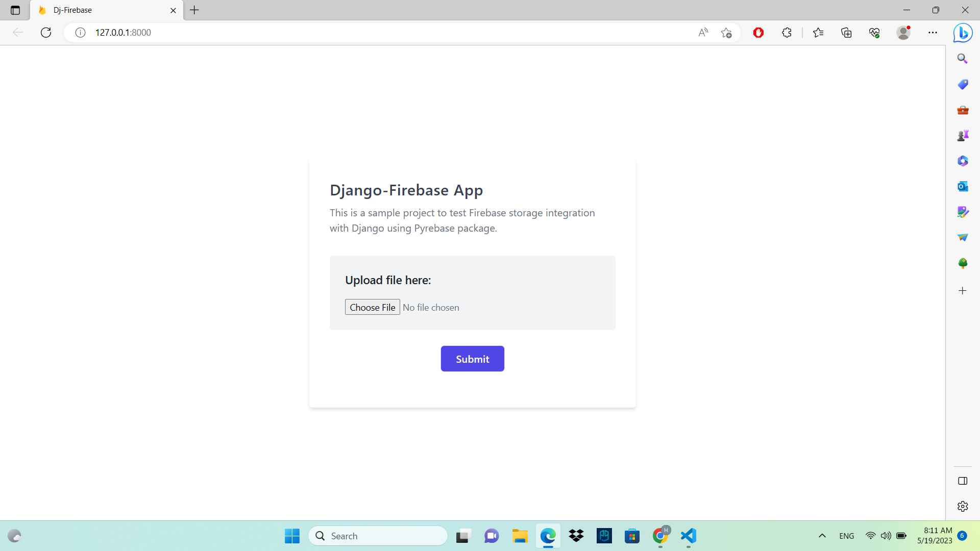The width and height of the screenshot is (980, 551).
Task: Start Read aloud for the page
Action: tap(703, 32)
